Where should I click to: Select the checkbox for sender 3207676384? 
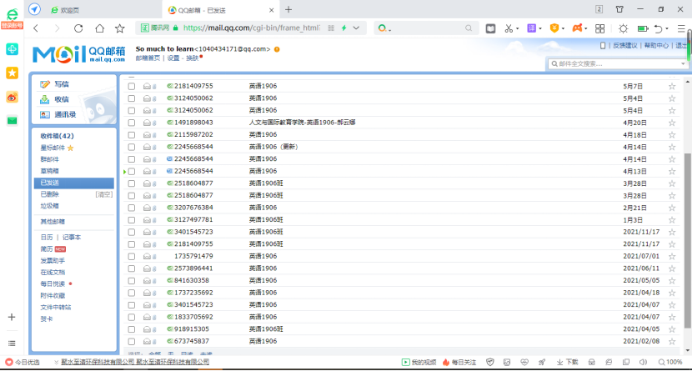[x=131, y=207]
